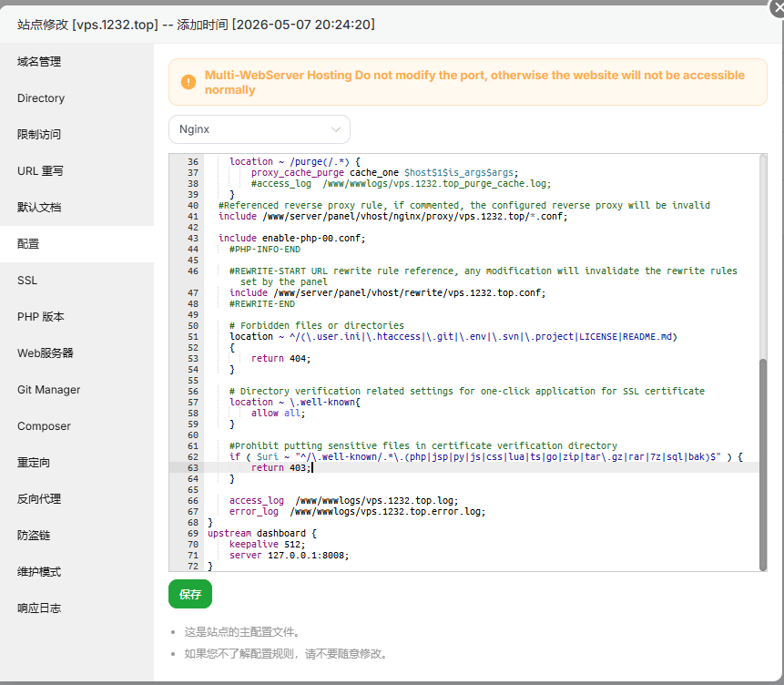Click the 'location ~ /purge(/.*) {' line
The width and height of the screenshot is (784, 685).
294,161
